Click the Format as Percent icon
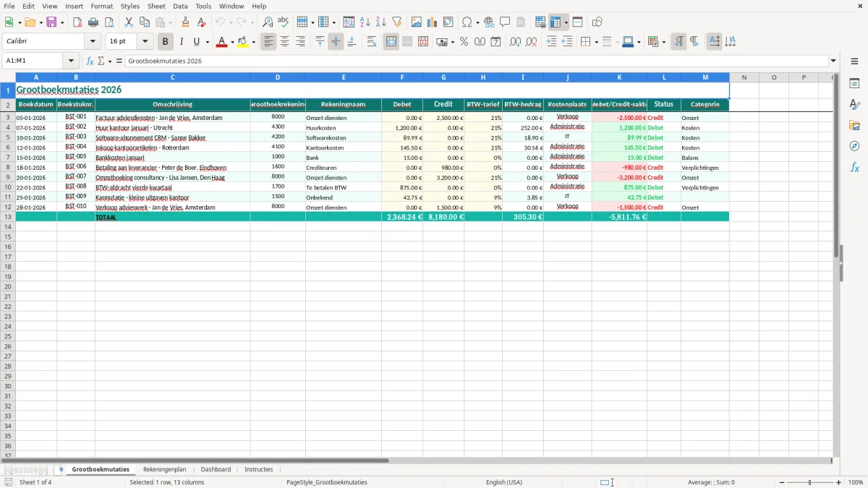This screenshot has width=868, height=488. click(x=464, y=42)
